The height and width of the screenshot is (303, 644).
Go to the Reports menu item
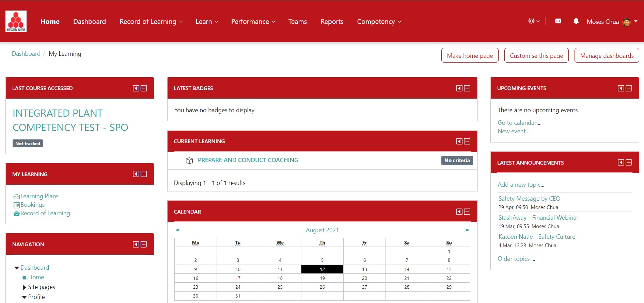pos(332,21)
